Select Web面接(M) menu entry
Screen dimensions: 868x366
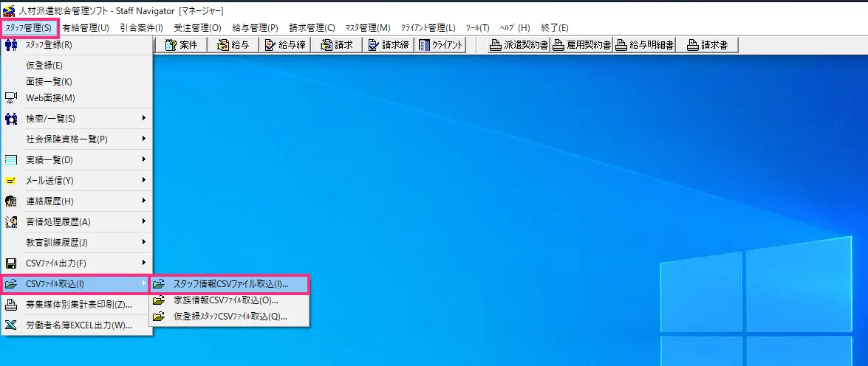76,98
